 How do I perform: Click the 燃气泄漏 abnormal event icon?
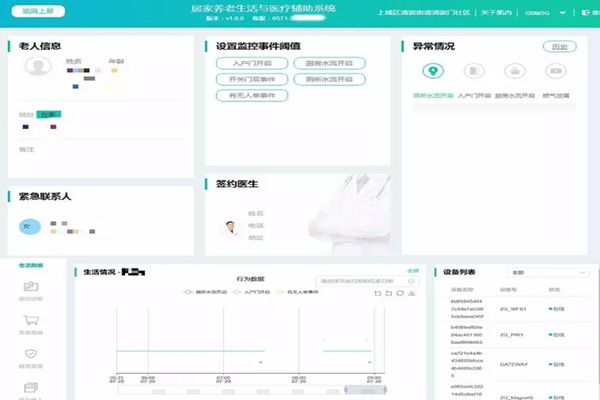(x=553, y=72)
